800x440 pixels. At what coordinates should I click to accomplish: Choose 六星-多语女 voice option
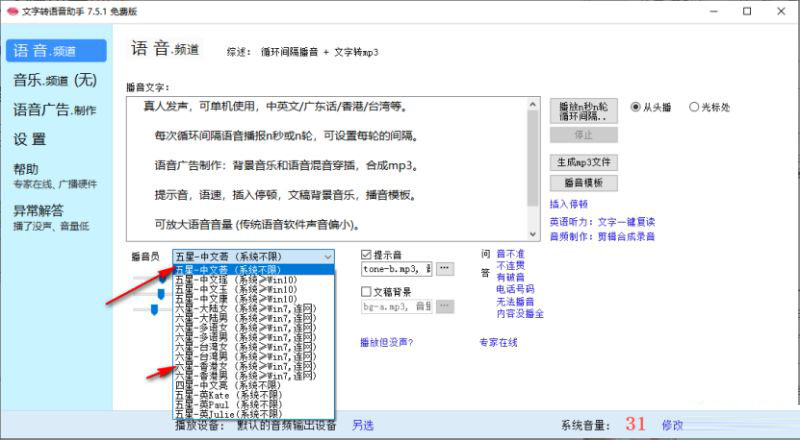(254, 328)
